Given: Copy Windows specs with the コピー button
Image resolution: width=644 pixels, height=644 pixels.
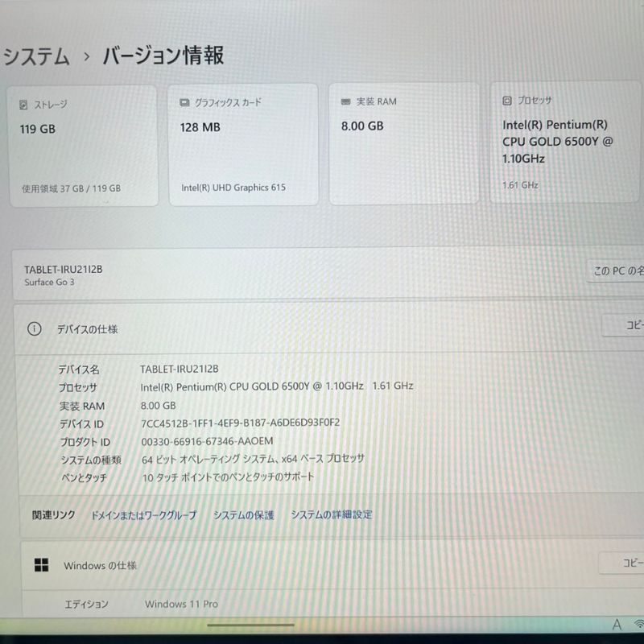Looking at the screenshot, I should [621, 563].
